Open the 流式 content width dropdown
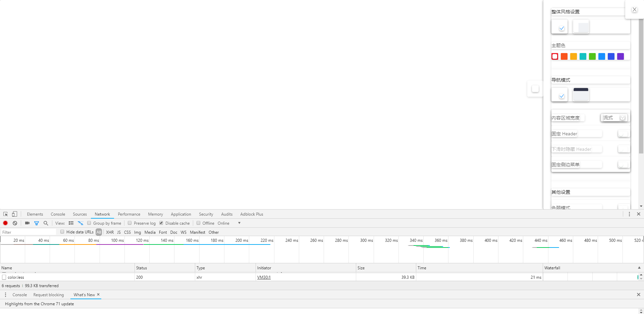Screen dimensions: 644x314 point(613,118)
